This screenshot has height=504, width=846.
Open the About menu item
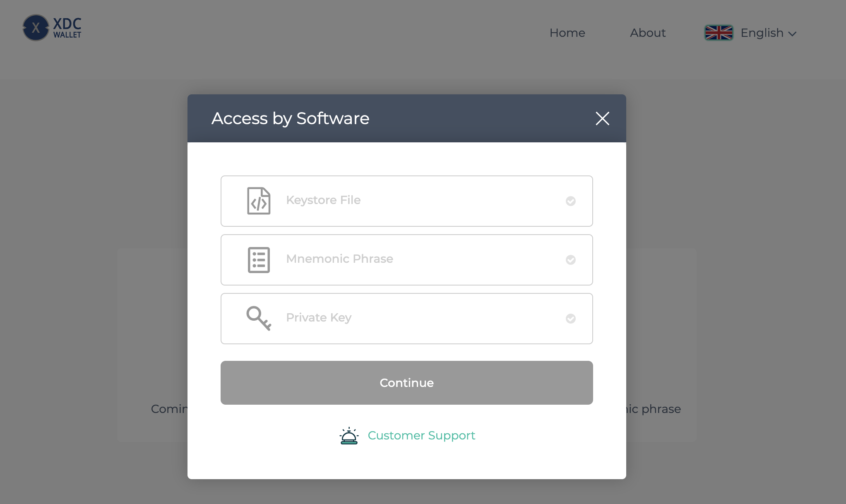(647, 33)
